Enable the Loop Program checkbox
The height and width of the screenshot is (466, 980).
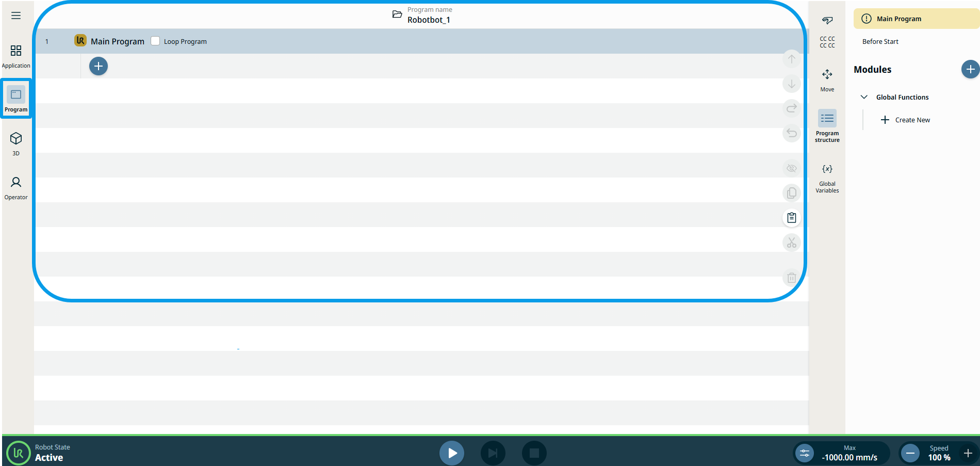point(155,41)
